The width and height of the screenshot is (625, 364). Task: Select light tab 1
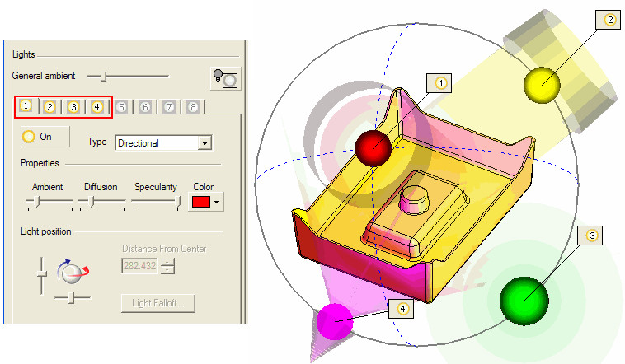click(x=26, y=106)
